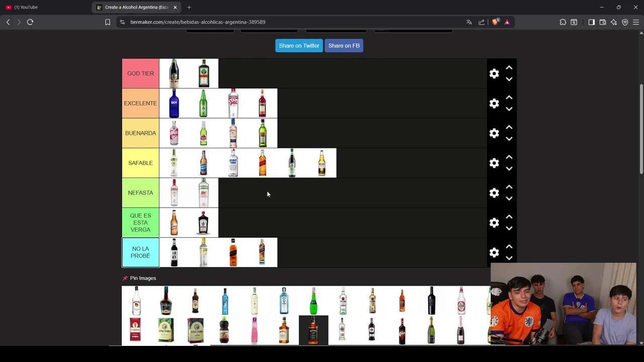Close the Tiermaker browser tab
Screen dimensions: 644x362
175,7
